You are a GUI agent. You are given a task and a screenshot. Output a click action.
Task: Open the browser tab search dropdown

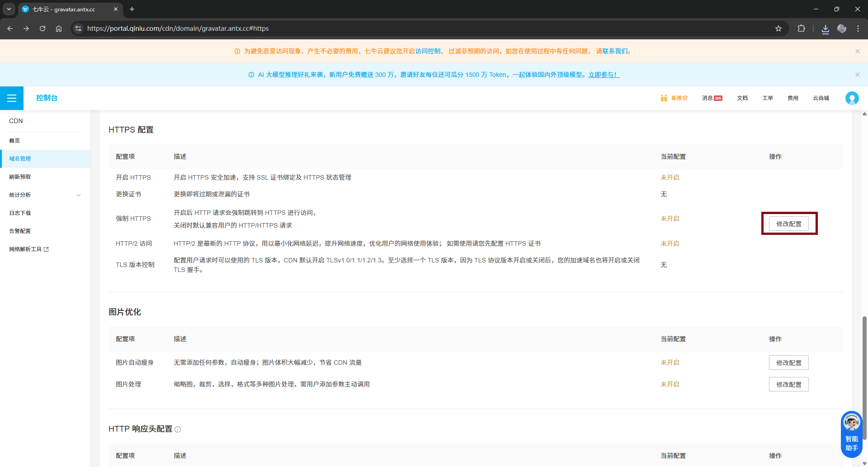pos(9,9)
